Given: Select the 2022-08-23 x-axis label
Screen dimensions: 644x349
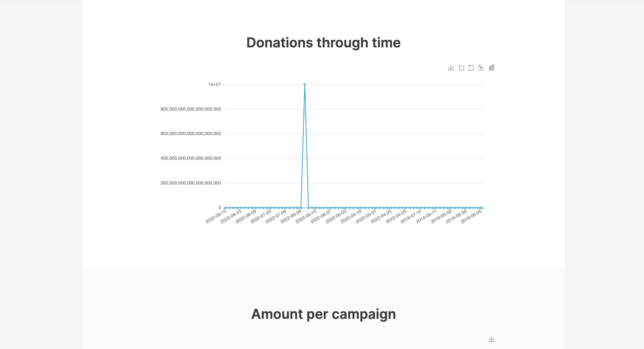Looking at the screenshot, I should point(231,217).
